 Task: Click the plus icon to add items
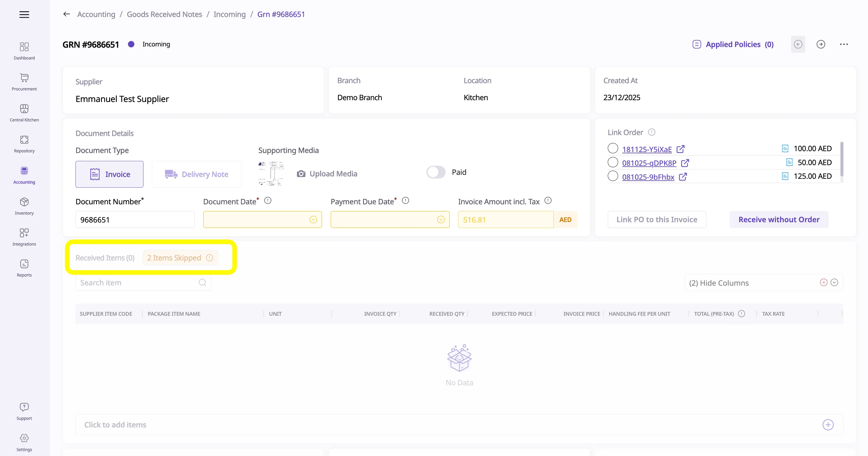[828, 425]
